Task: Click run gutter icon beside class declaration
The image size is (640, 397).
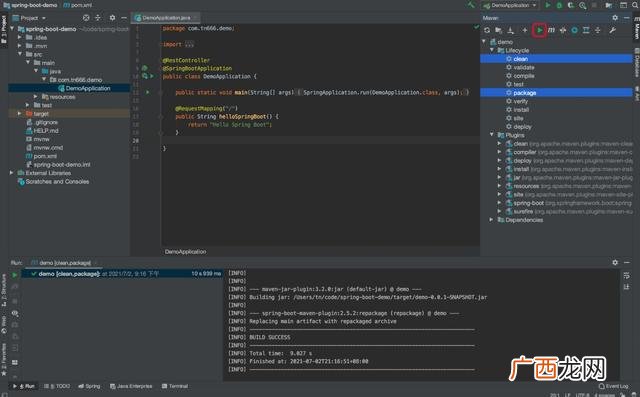Action: coord(152,76)
